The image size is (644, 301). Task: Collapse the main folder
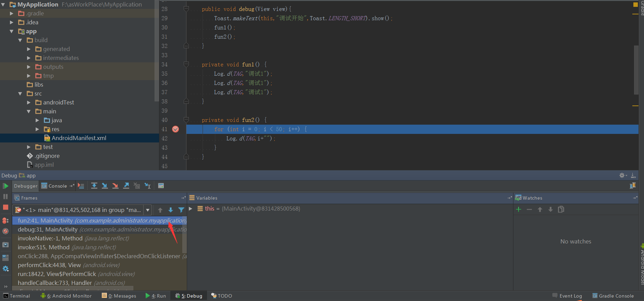(x=29, y=111)
